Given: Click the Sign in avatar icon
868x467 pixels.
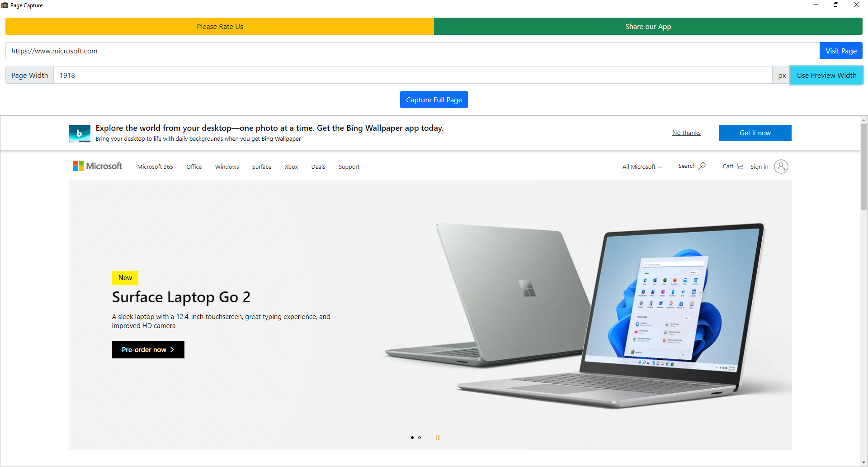Looking at the screenshot, I should [x=781, y=167].
